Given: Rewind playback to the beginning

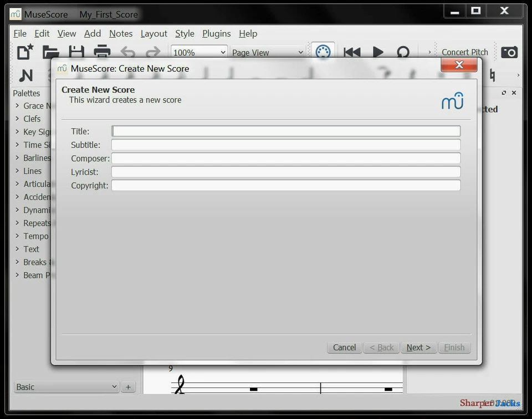Looking at the screenshot, I should tap(351, 51).
